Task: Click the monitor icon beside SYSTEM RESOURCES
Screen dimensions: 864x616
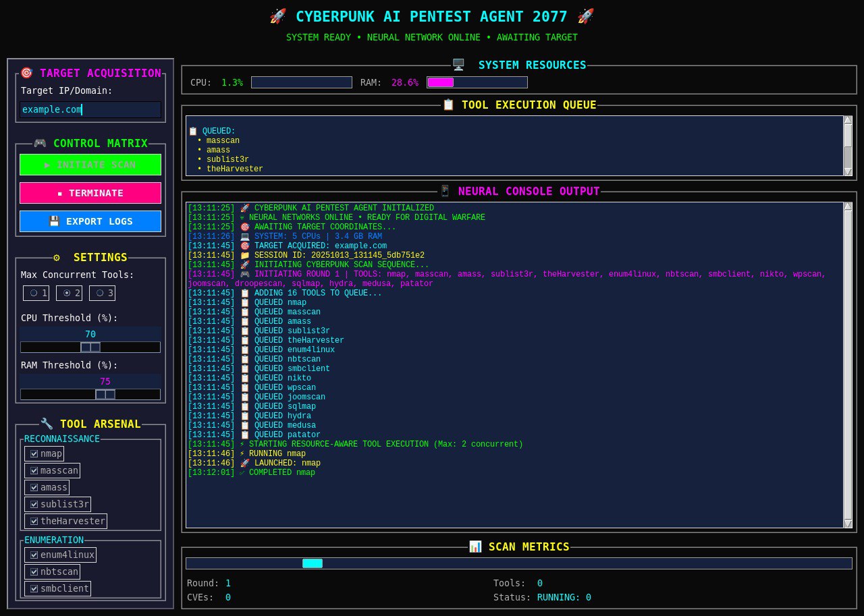Action: [458, 65]
